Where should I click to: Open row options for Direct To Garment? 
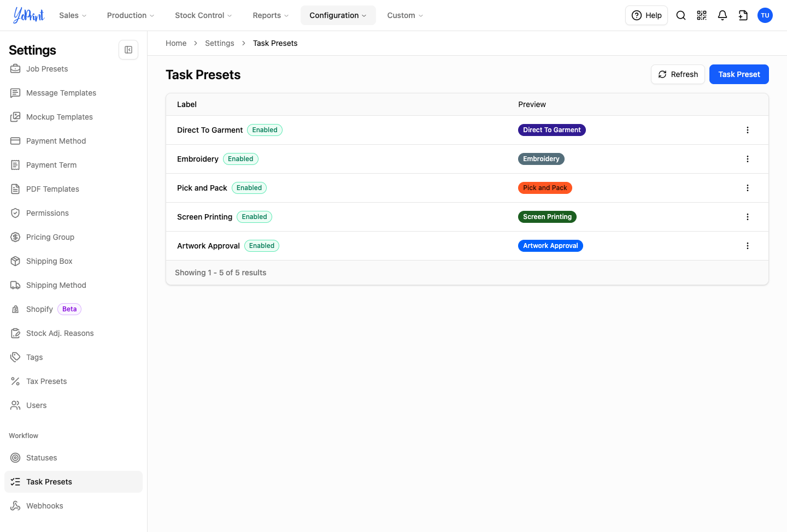[x=748, y=130]
